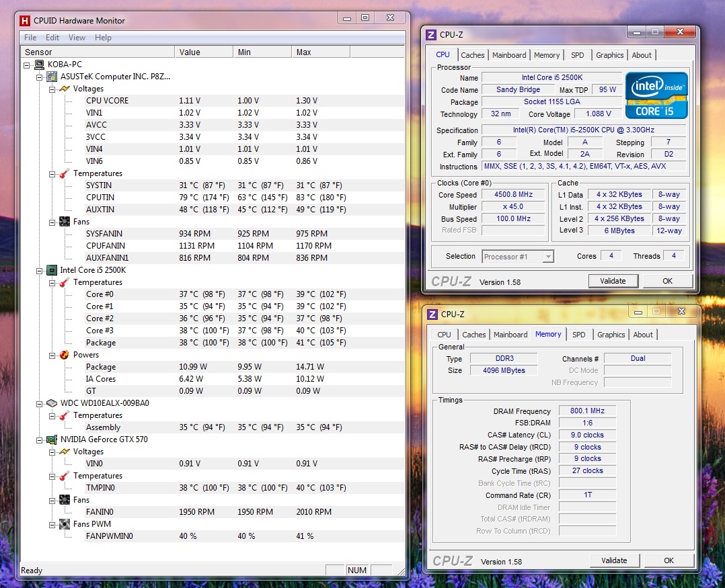Switch to Mainboard tab in top CPU-Z
Viewport: 725px width, 588px height.
509,55
